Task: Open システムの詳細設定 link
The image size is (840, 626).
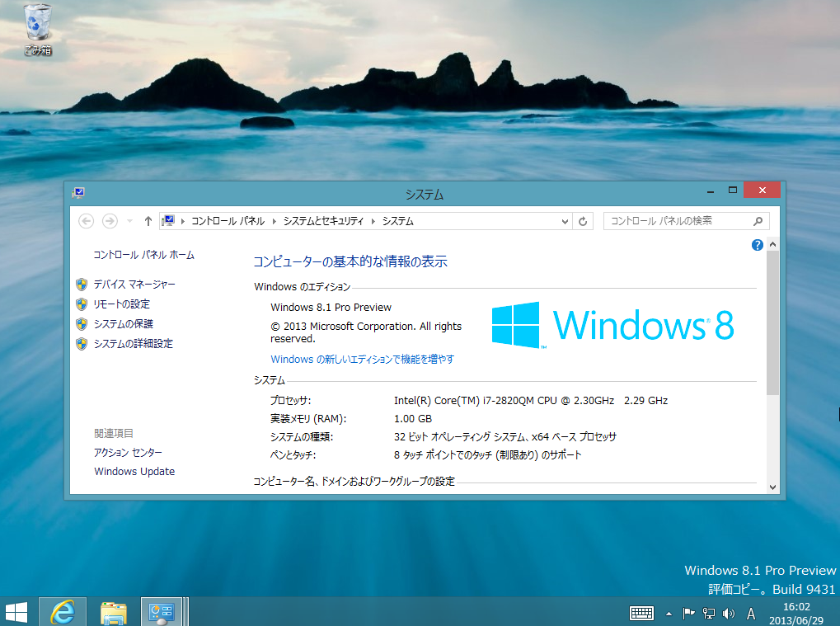Action: click(134, 344)
